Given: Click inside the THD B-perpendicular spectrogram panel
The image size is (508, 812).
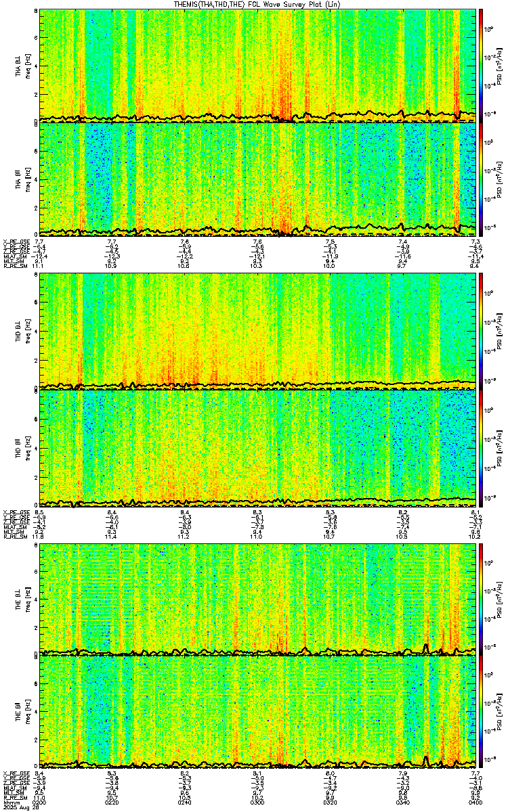Looking at the screenshot, I should pyautogui.click(x=258, y=332).
